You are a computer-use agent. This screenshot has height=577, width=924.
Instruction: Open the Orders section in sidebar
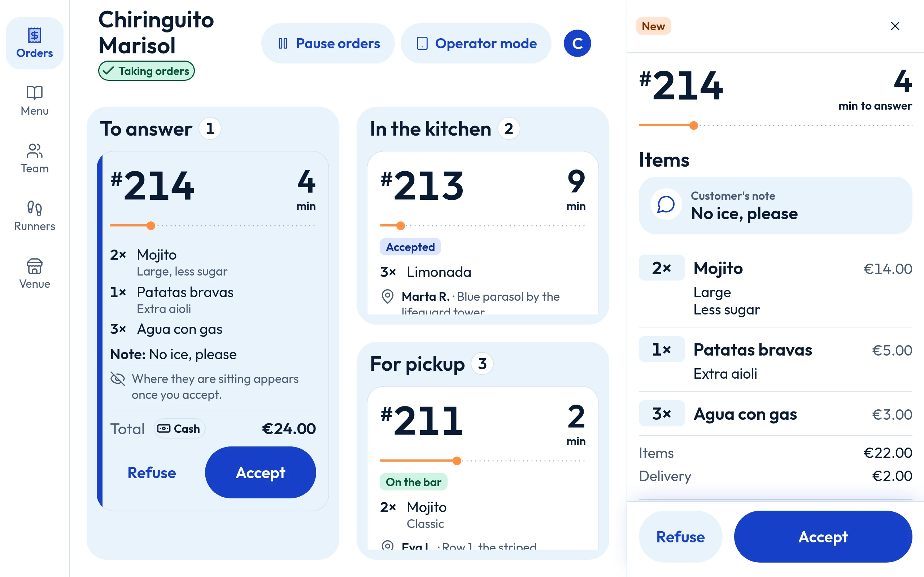click(x=34, y=43)
